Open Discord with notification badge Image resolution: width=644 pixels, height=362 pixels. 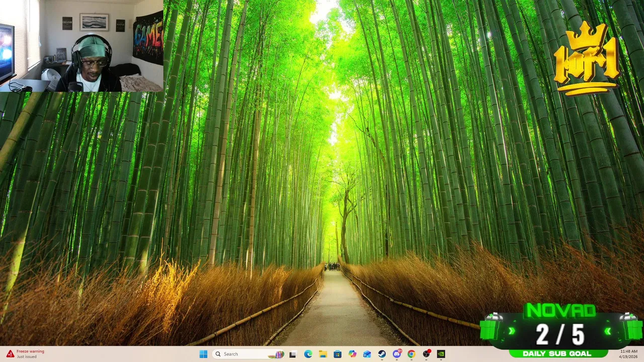pyautogui.click(x=397, y=354)
